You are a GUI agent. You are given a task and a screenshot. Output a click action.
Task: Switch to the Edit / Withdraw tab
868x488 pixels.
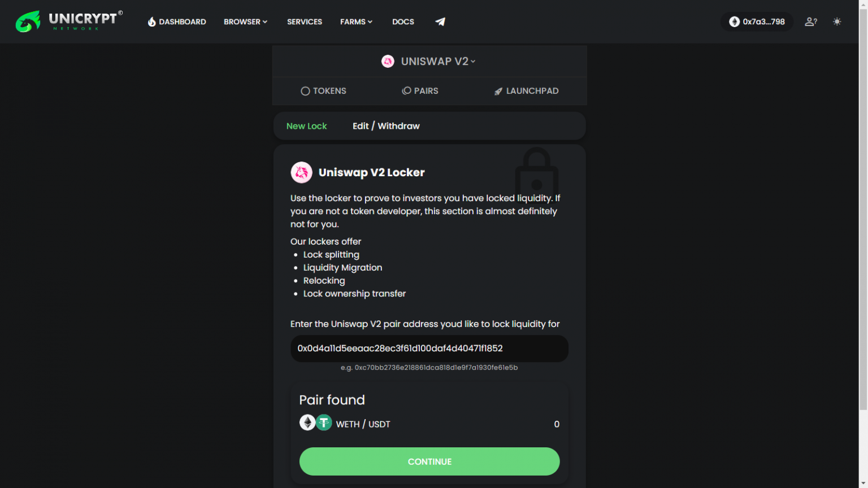click(x=386, y=125)
